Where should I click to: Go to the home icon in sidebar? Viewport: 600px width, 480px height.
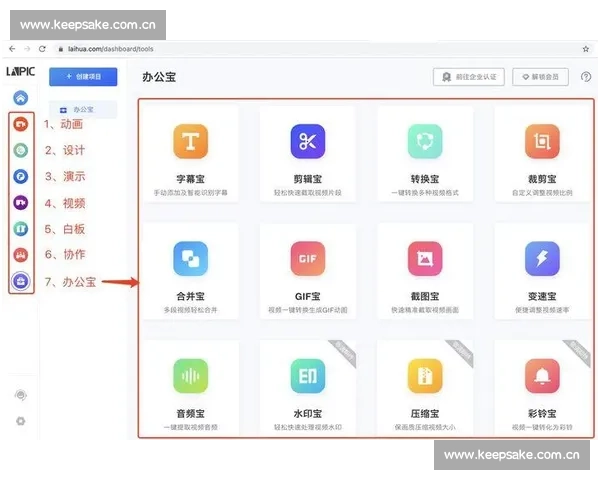21,98
